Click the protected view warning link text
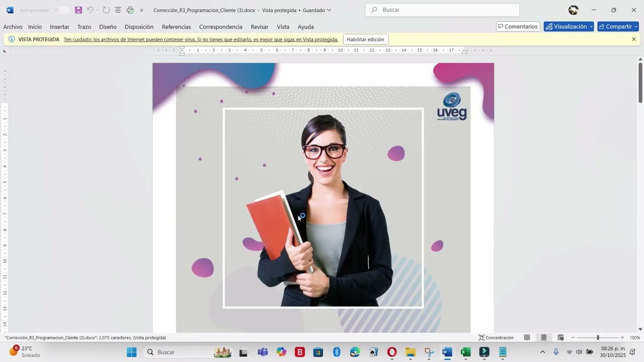Screen dimensions: 644x362 point(201,40)
